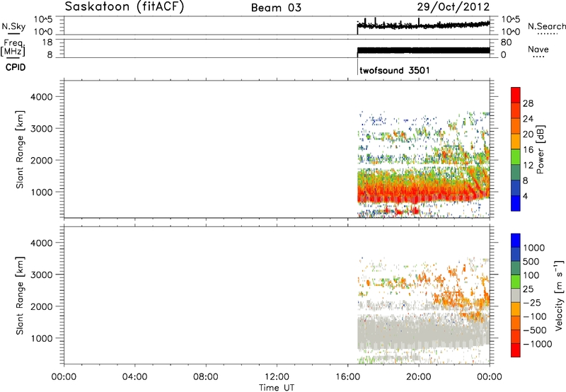Image resolution: width=566 pixels, height=392 pixels.
Task: Click the red bottom of the Velocity color bar
Action: (516, 350)
